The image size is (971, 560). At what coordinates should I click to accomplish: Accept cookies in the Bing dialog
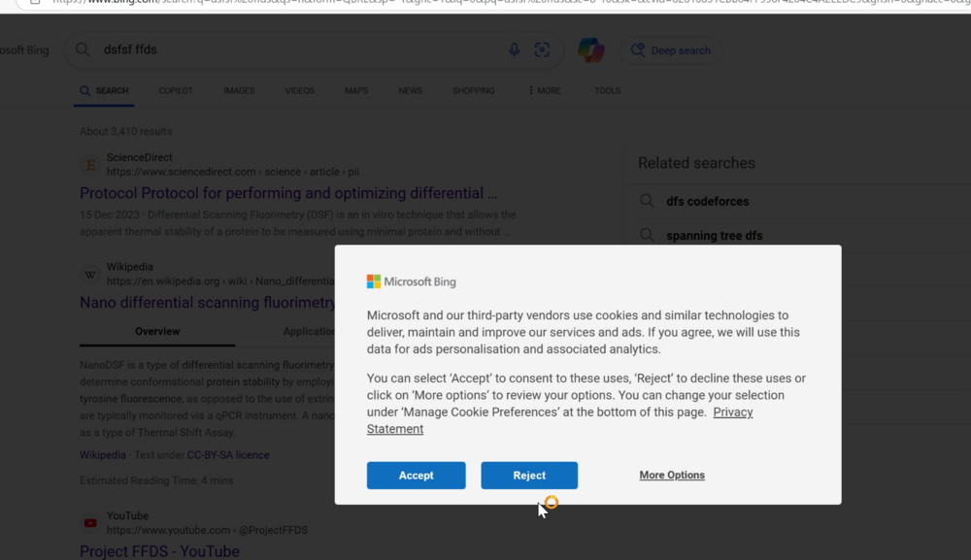tap(416, 476)
